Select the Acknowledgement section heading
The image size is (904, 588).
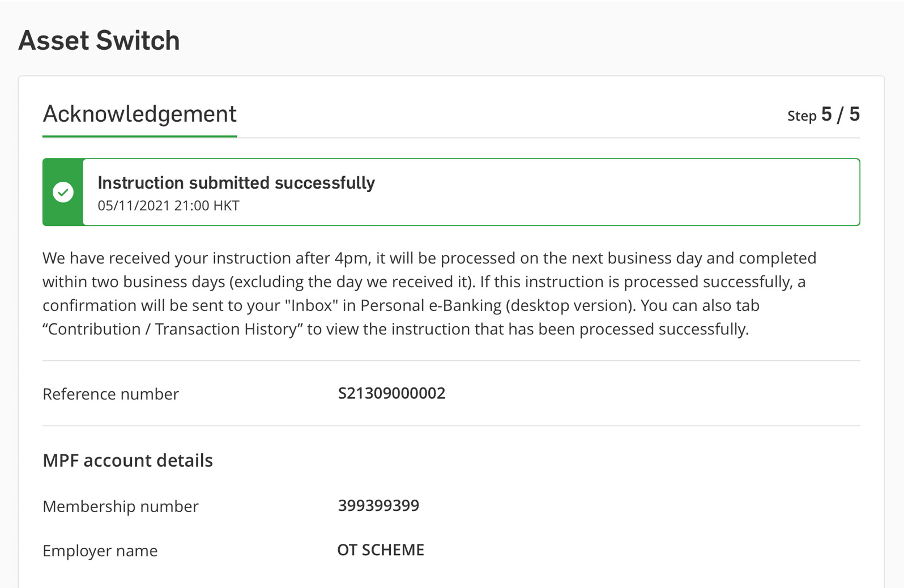pos(139,114)
